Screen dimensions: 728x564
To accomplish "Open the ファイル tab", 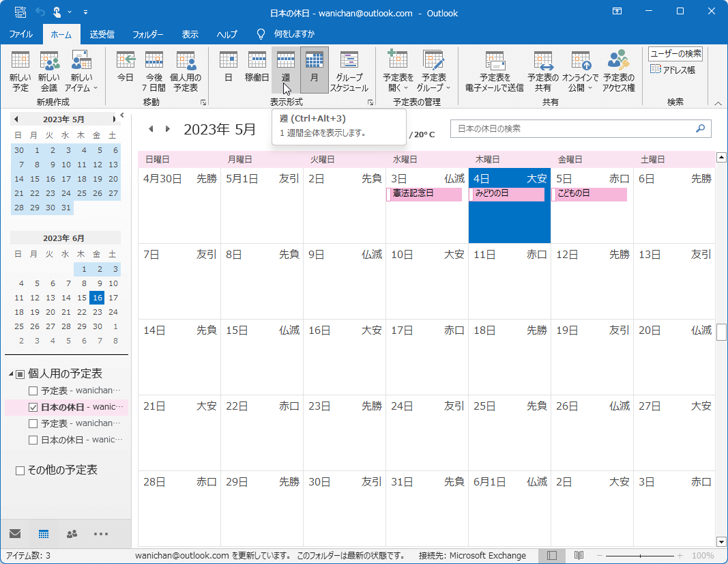I will tap(21, 34).
